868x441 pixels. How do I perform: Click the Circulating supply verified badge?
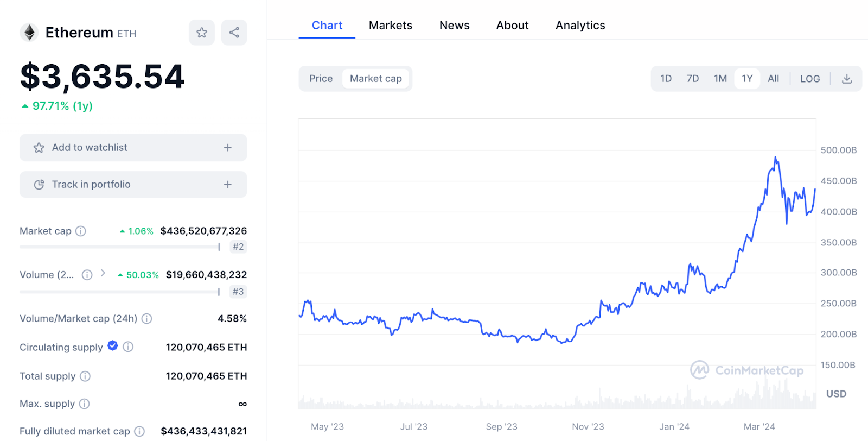[x=113, y=345]
